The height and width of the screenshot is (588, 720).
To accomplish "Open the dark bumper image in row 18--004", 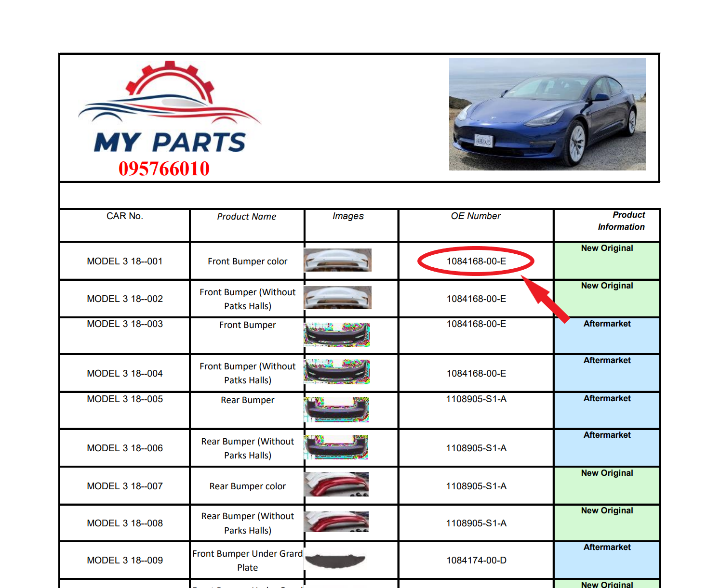I will (x=337, y=372).
